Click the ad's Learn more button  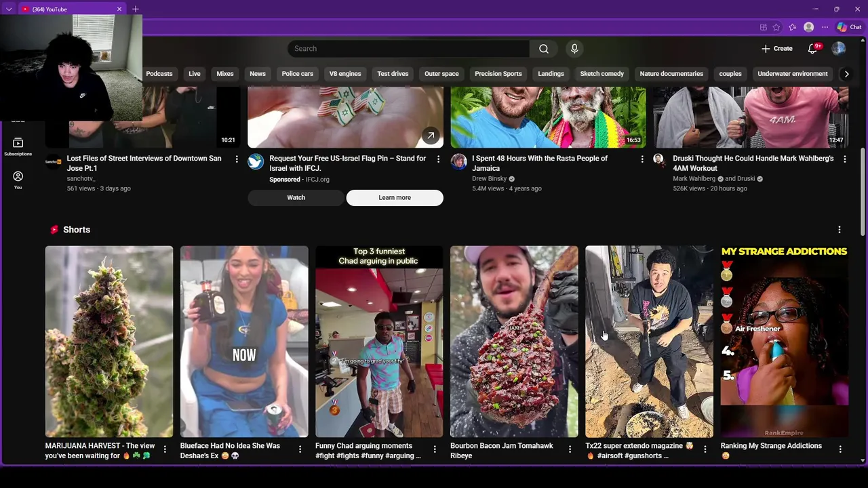tap(395, 198)
